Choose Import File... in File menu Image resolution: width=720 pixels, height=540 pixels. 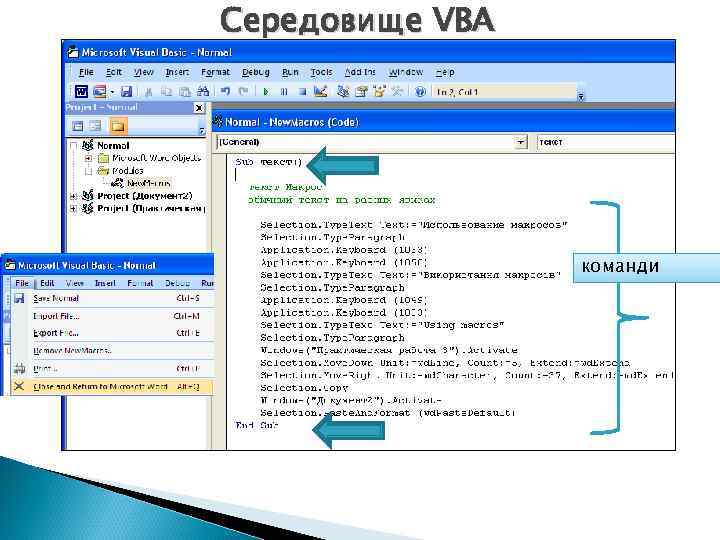pos(112,316)
